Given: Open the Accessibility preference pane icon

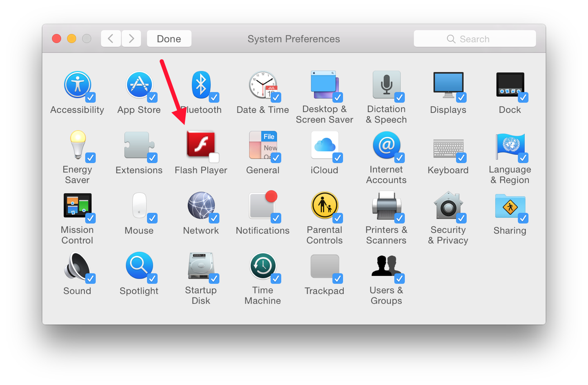Looking at the screenshot, I should (x=77, y=85).
